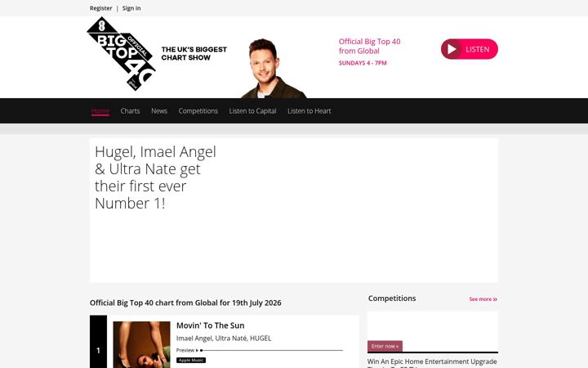Start the radio with the LISTEN button
Image resolution: width=588 pixels, height=368 pixels.
469,49
